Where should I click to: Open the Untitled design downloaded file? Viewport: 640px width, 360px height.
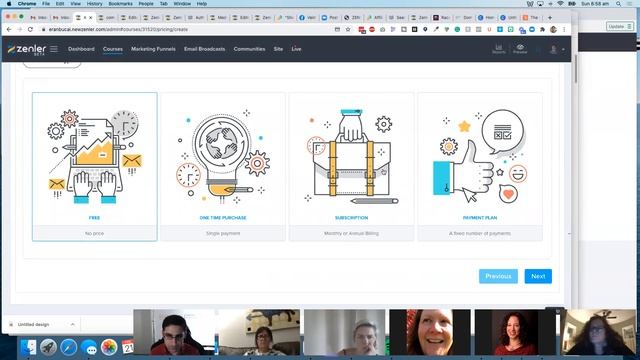pos(33,324)
